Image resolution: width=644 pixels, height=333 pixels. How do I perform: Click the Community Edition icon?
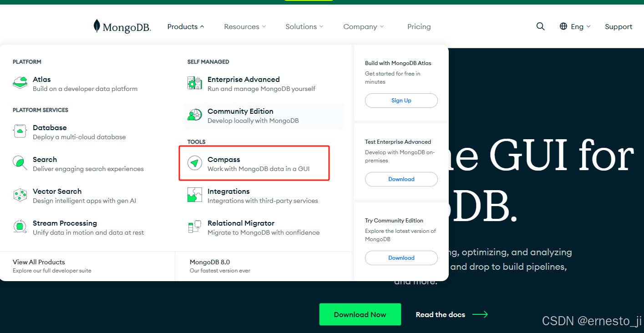[x=194, y=115]
